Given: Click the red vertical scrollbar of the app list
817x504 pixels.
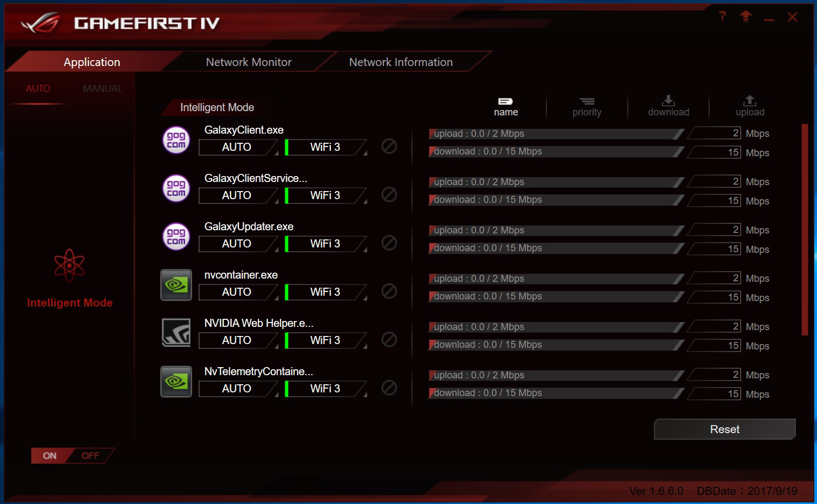Looking at the screenshot, I should point(805,230).
